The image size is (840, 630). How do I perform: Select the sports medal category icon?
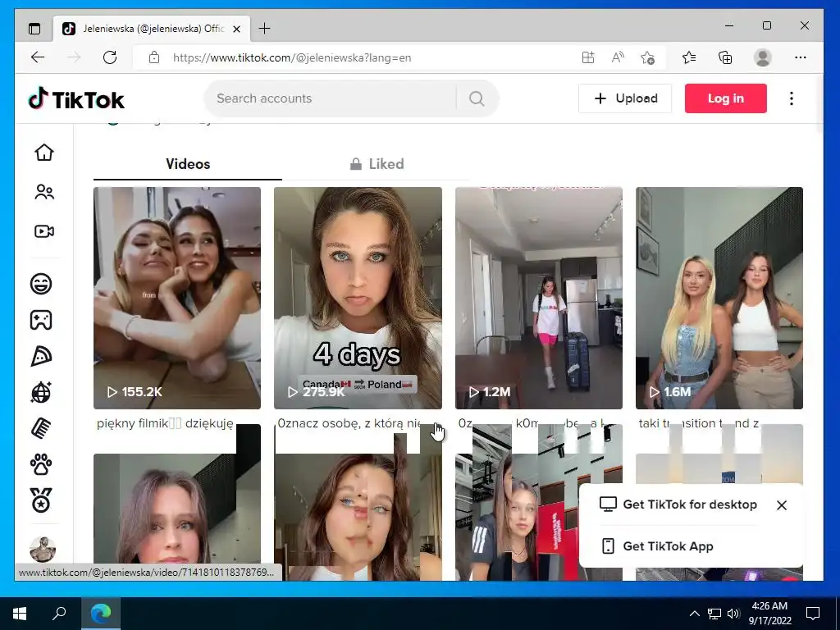[41, 500]
